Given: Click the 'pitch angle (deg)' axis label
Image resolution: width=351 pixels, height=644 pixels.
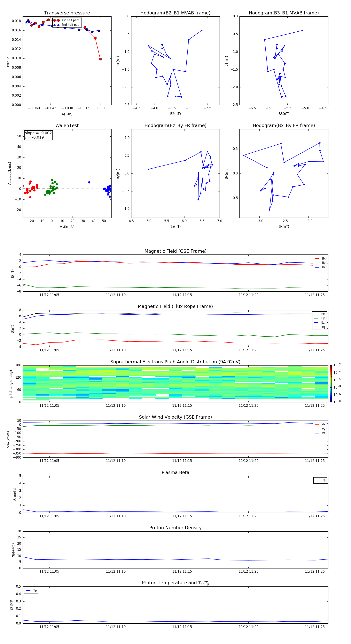Looking at the screenshot, I should [x=11, y=384].
